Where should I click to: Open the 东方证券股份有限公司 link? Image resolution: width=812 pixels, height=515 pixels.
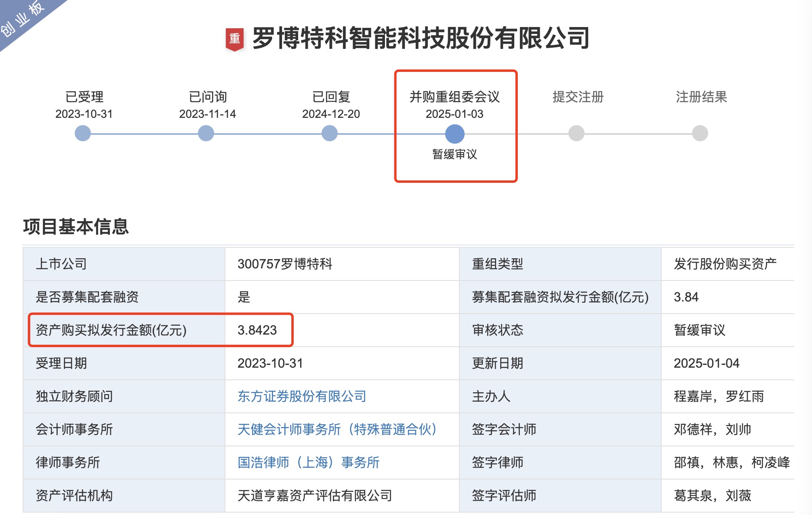tap(302, 396)
